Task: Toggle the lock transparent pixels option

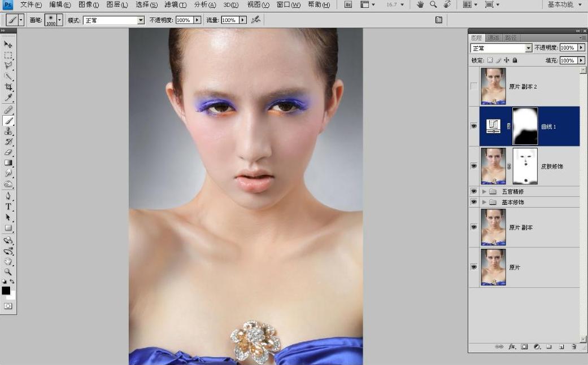Action: (x=490, y=60)
